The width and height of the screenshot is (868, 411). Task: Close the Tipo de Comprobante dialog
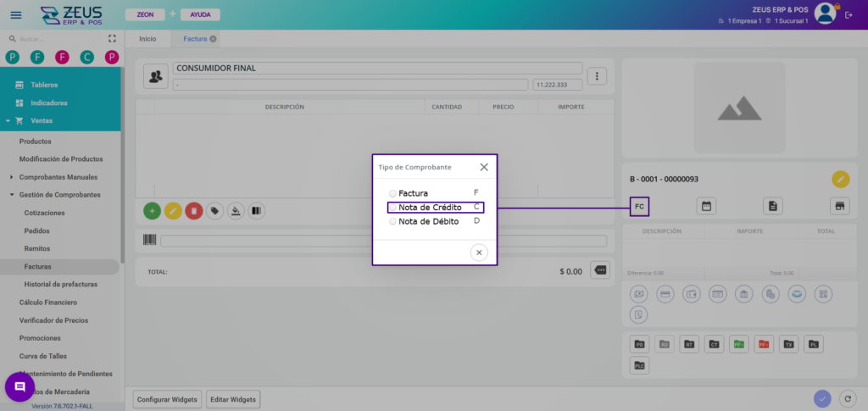click(x=484, y=168)
